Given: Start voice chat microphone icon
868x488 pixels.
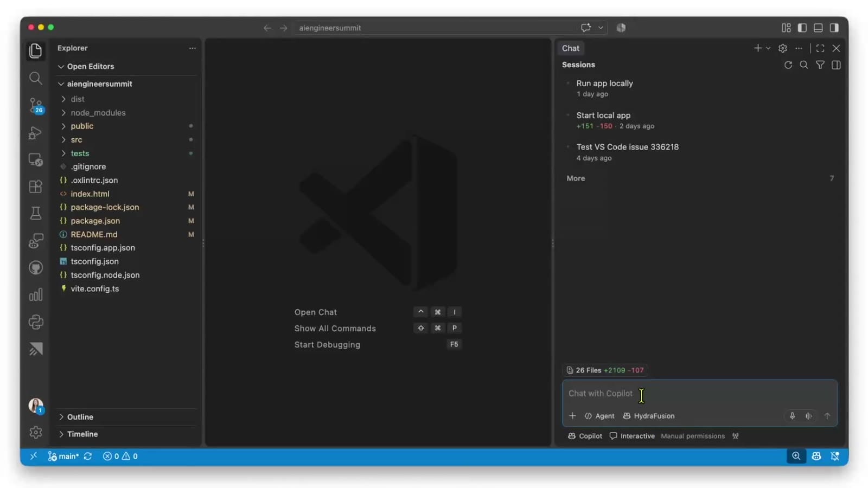Looking at the screenshot, I should [792, 416].
